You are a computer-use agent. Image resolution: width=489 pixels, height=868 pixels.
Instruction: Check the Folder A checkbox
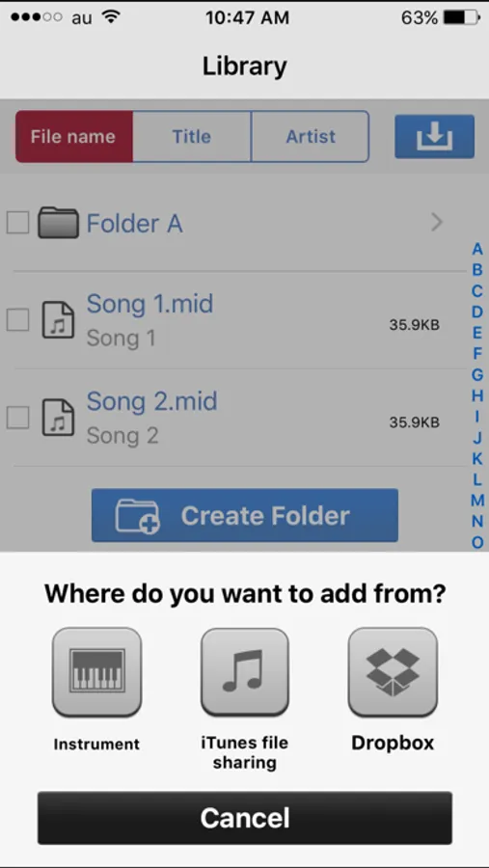click(17, 223)
